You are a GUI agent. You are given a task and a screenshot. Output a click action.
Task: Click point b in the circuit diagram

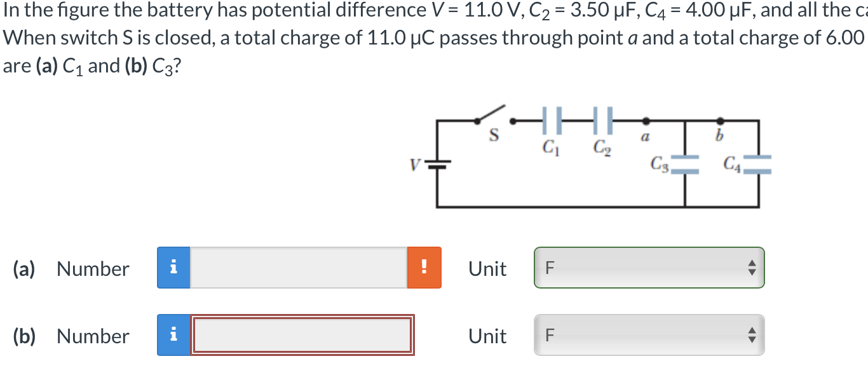719,120
